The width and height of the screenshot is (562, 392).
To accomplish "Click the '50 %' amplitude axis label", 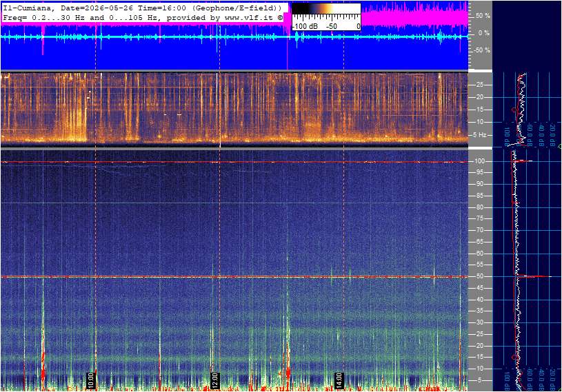I will click(483, 16).
